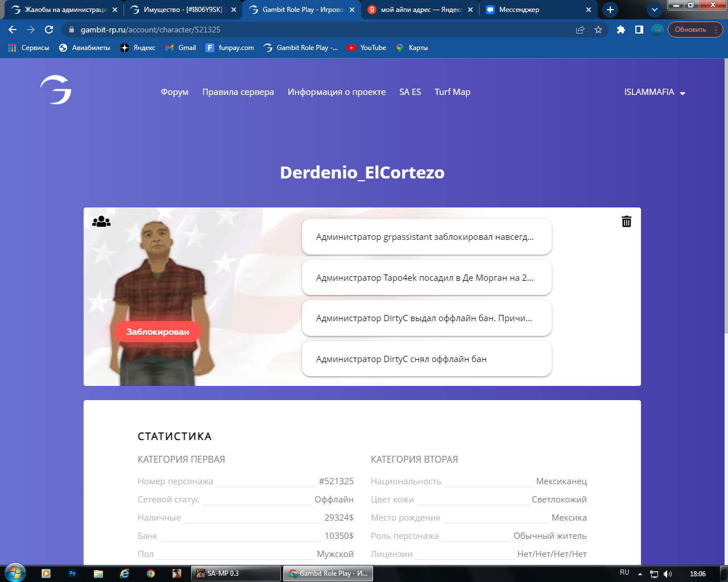This screenshot has width=728, height=582.
Task: Click the trash delete character icon
Action: 626,222
